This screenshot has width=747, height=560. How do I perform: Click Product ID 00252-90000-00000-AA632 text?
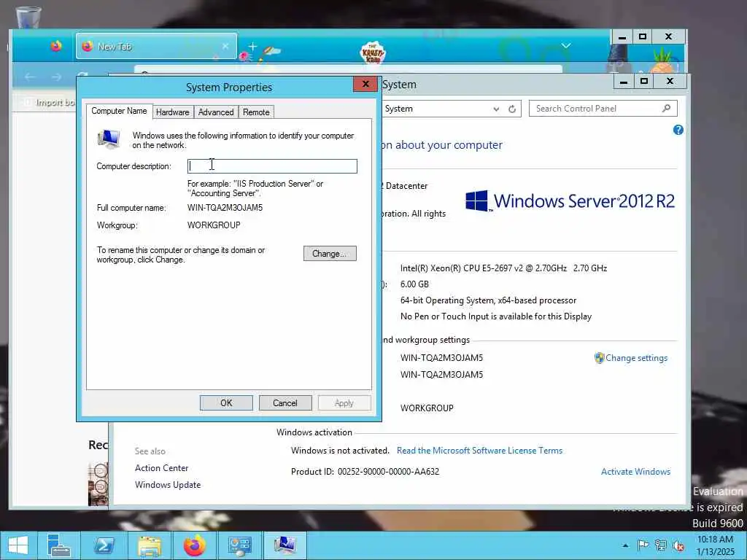pos(365,472)
